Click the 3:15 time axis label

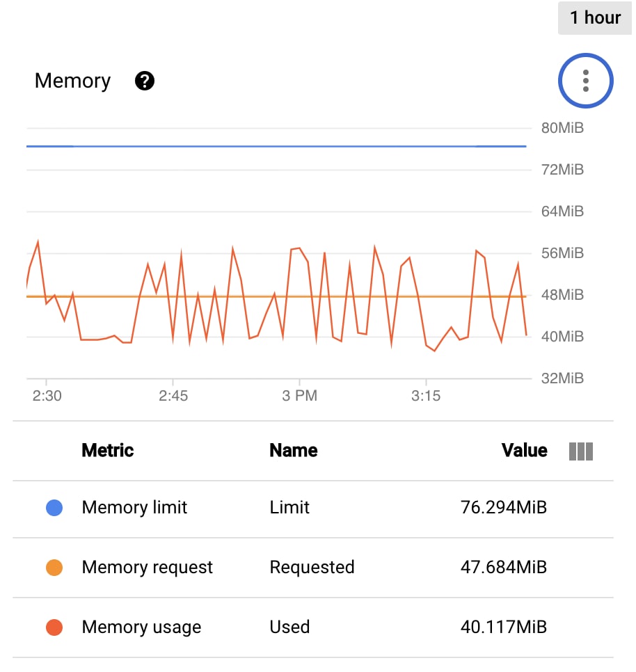tap(426, 396)
